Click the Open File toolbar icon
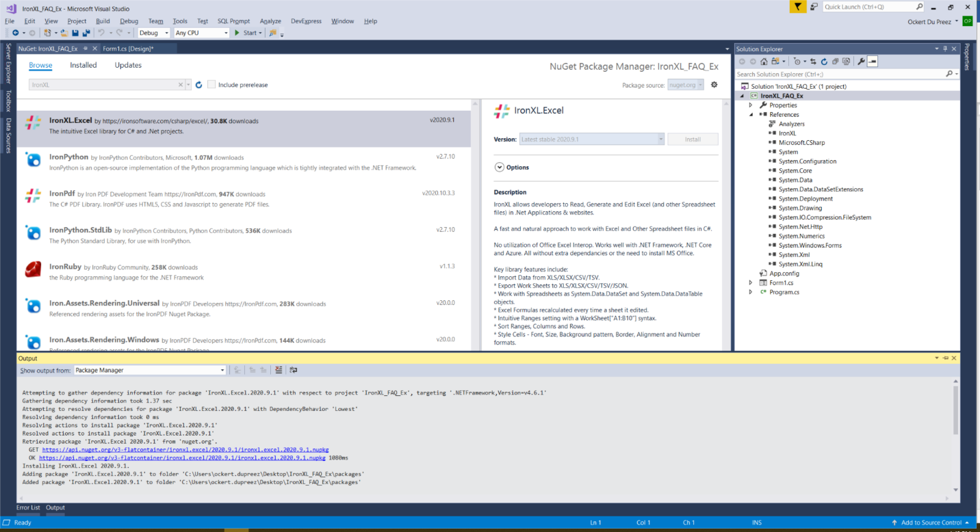The width and height of the screenshot is (980, 532). (x=64, y=33)
